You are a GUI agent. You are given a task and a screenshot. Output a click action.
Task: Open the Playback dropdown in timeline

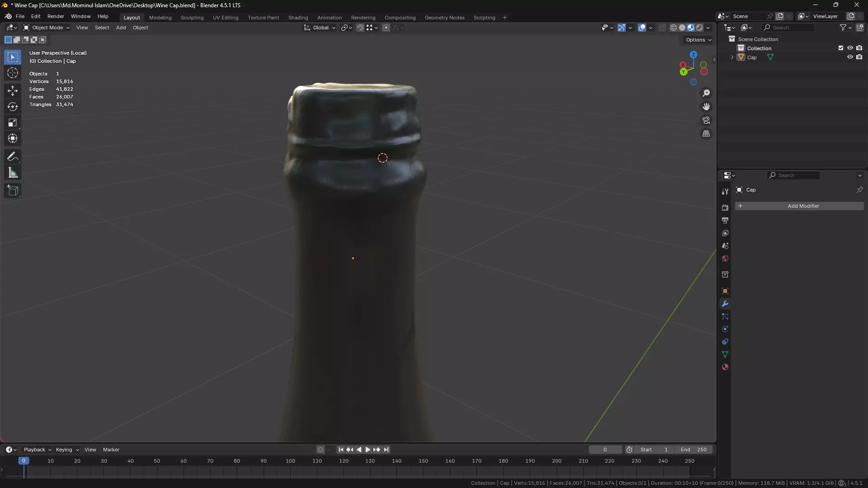[37, 450]
